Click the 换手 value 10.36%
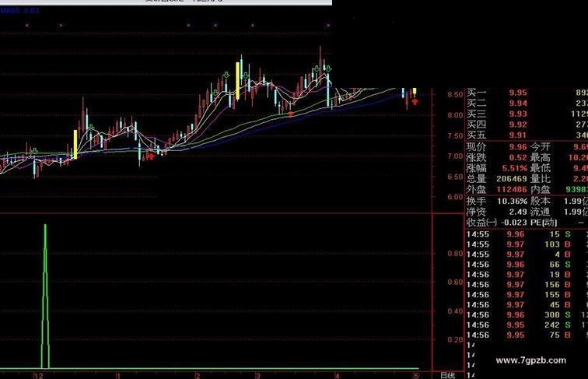Image resolution: width=588 pixels, height=379 pixels. [x=513, y=201]
